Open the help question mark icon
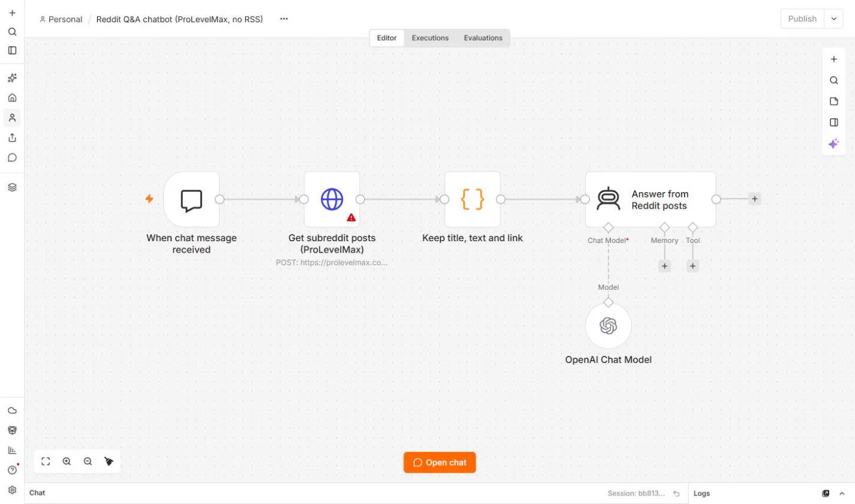 (12, 470)
